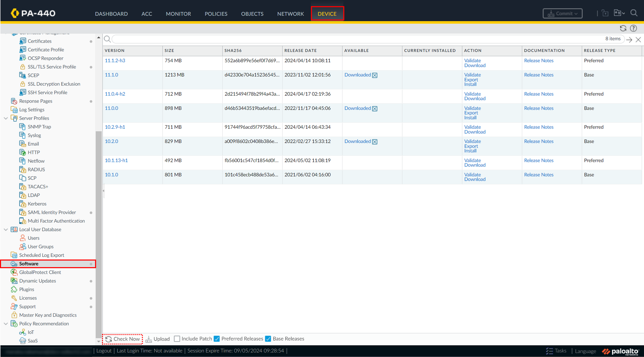The width and height of the screenshot is (644, 357).
Task: Open the SCEP icon entry
Action: coord(23,75)
